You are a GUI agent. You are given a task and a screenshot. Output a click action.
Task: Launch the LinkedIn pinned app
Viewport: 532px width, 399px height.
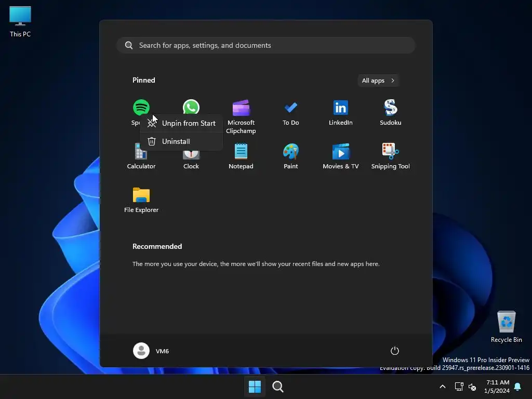(341, 113)
